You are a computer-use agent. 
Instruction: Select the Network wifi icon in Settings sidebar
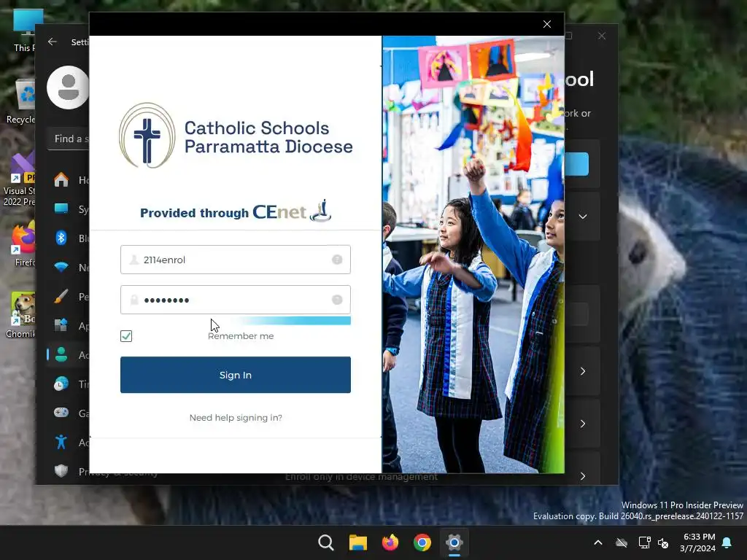click(61, 267)
